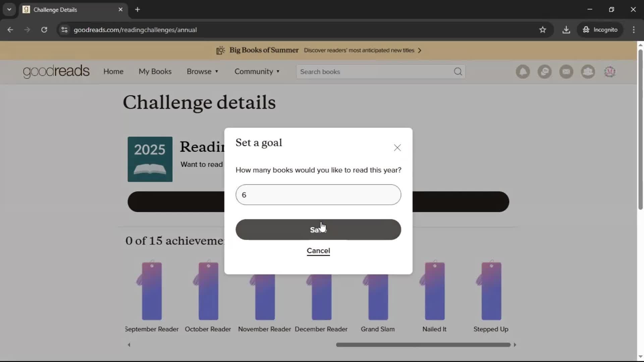Click the Incognito indicator
Image resolution: width=644 pixels, height=362 pixels.
point(600,30)
